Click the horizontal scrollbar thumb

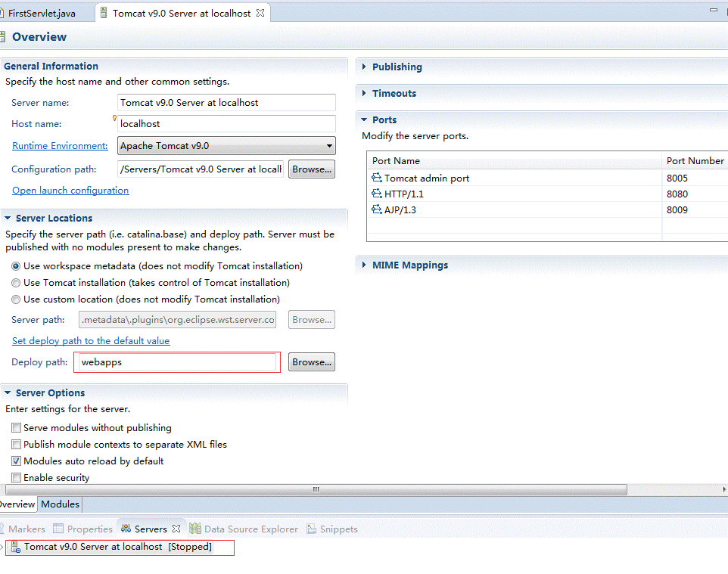[x=316, y=489]
